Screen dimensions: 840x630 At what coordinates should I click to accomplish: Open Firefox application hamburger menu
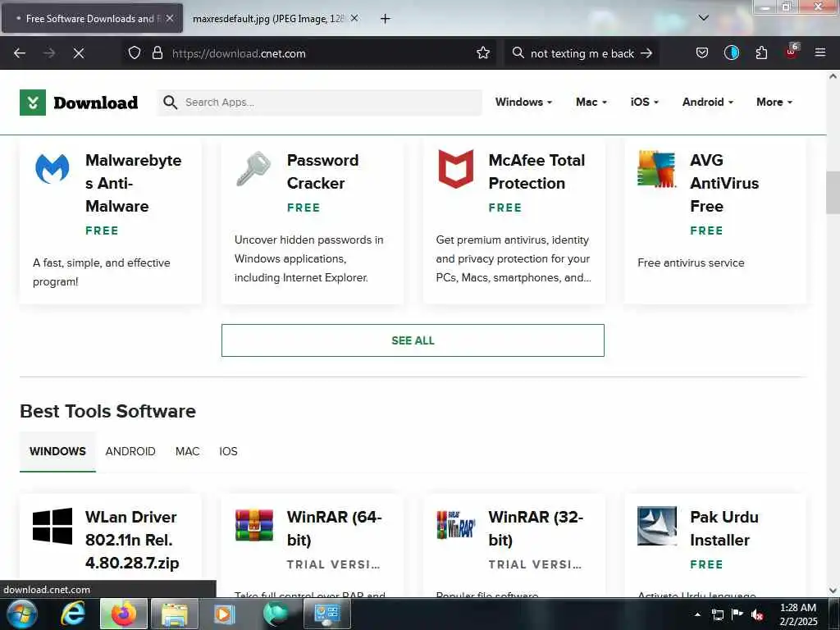(819, 53)
